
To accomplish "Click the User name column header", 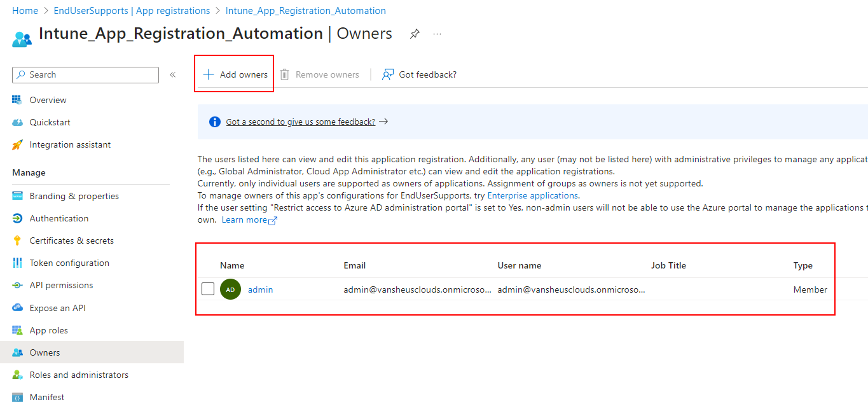I will coord(520,265).
